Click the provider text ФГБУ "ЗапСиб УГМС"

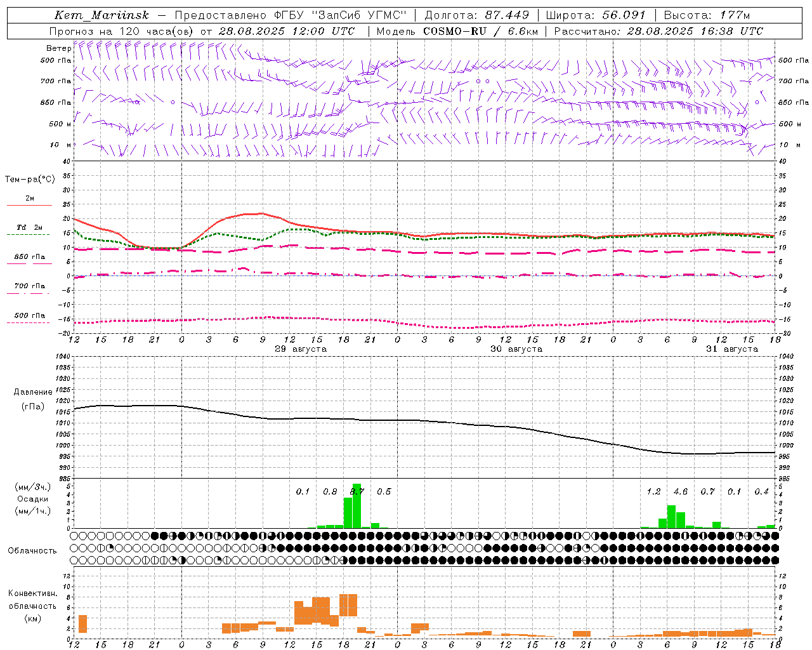click(x=340, y=15)
